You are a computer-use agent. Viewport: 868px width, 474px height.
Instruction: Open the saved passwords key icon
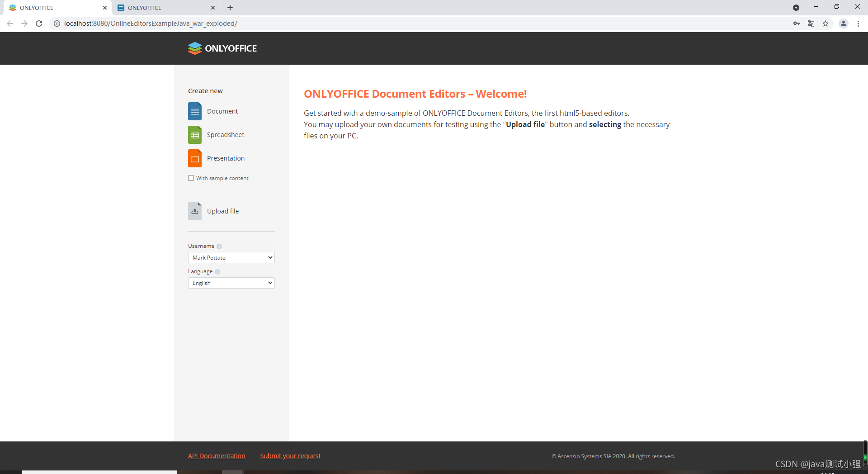[x=797, y=24]
